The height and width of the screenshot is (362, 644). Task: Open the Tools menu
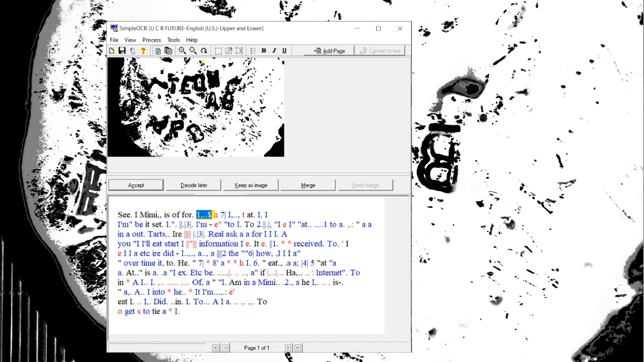pyautogui.click(x=173, y=40)
